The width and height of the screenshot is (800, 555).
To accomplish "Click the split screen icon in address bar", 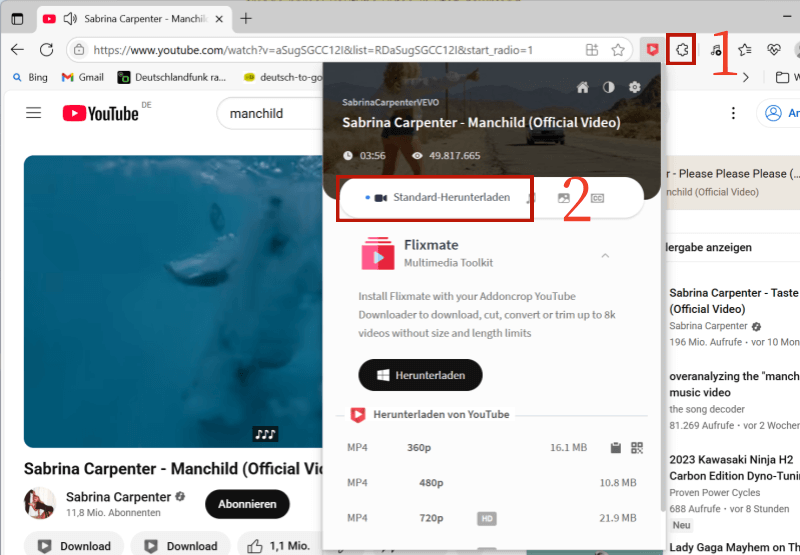I will click(592, 50).
